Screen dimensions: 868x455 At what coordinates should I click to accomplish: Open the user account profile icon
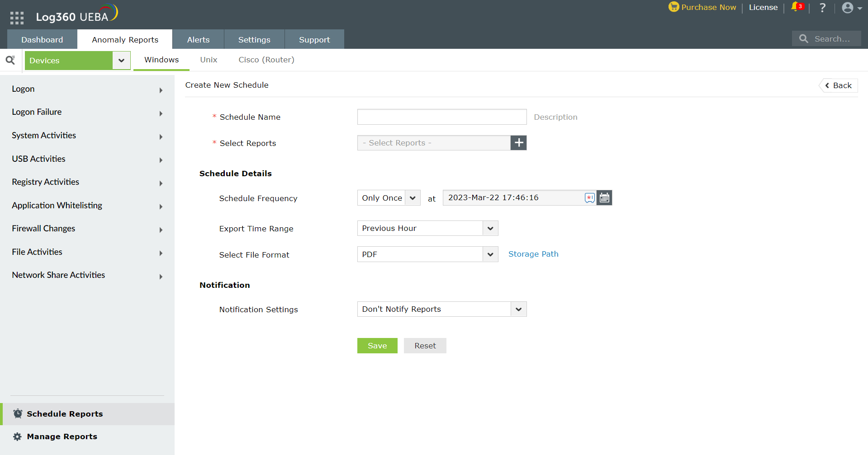pos(848,8)
